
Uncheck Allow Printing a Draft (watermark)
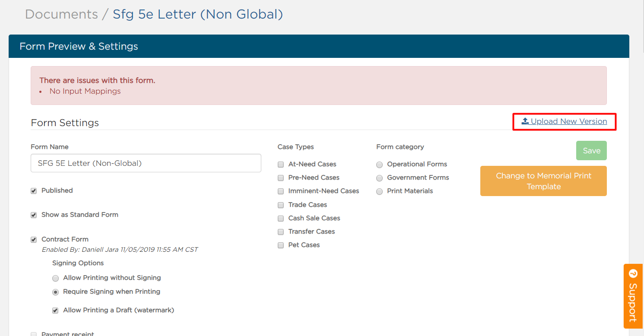(55, 310)
